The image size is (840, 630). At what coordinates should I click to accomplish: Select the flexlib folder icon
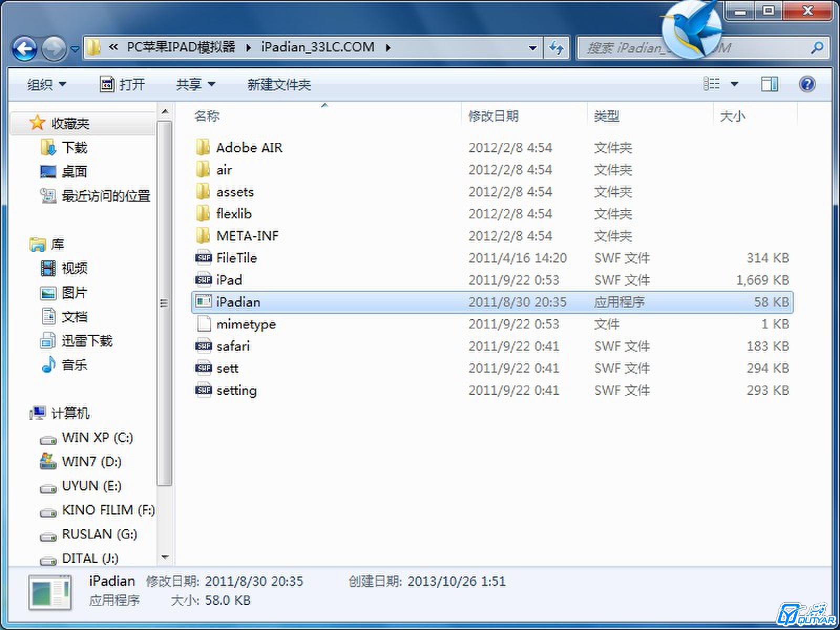click(203, 214)
